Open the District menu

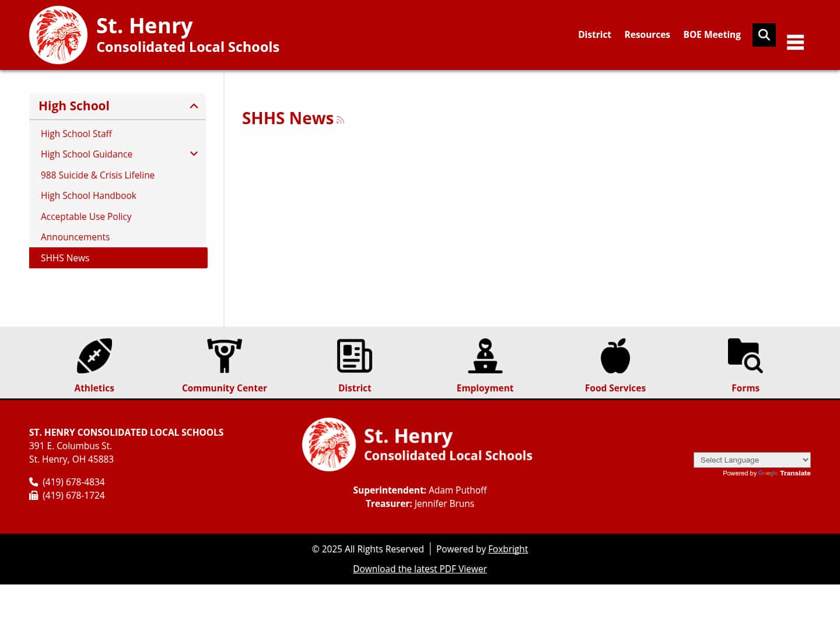coord(594,34)
